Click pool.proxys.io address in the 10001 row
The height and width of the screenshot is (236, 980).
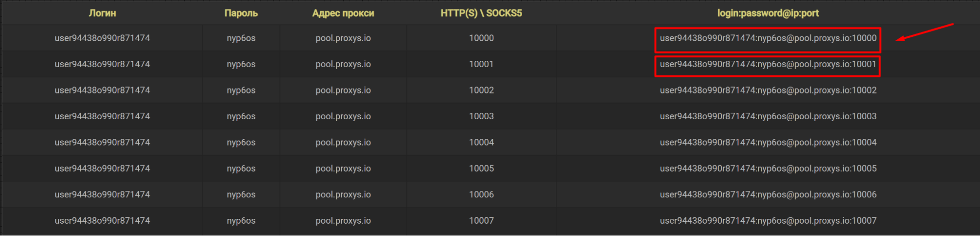343,64
